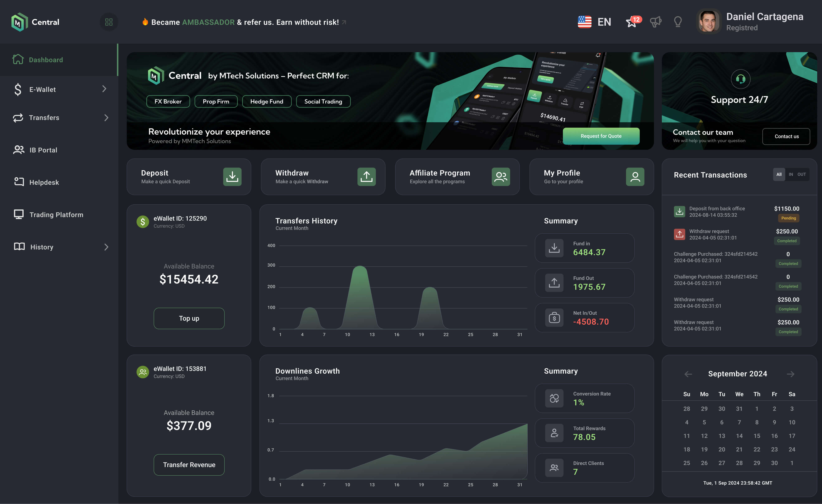Filter transactions to IN only
This screenshot has width=822, height=504.
[x=791, y=174]
